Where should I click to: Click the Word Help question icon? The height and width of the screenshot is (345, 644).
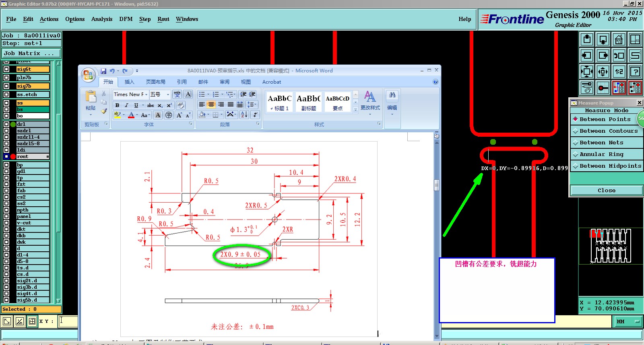(436, 82)
